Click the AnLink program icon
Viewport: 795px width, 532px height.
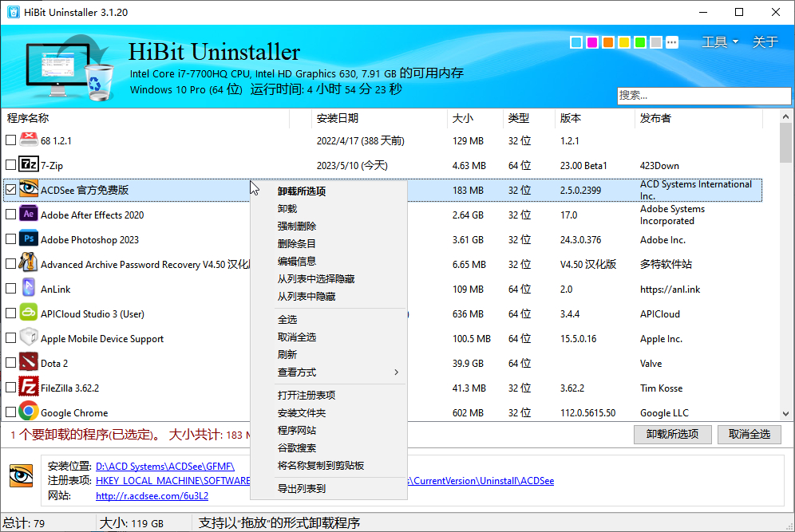pyautogui.click(x=29, y=288)
